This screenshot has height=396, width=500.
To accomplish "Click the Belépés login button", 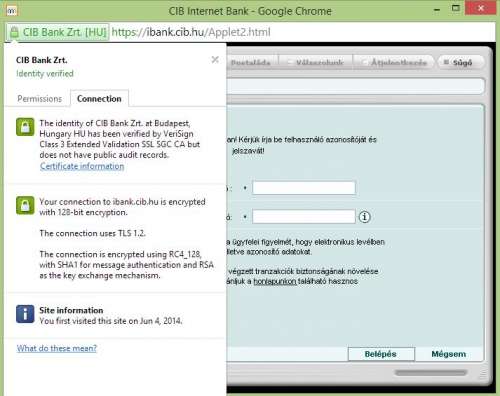I will click(x=381, y=354).
